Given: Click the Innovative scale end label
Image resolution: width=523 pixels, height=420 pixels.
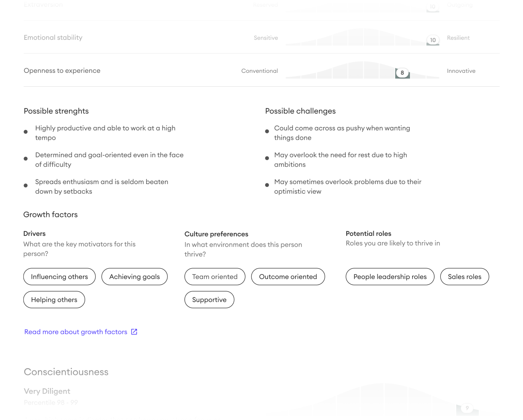Looking at the screenshot, I should coord(461,71).
